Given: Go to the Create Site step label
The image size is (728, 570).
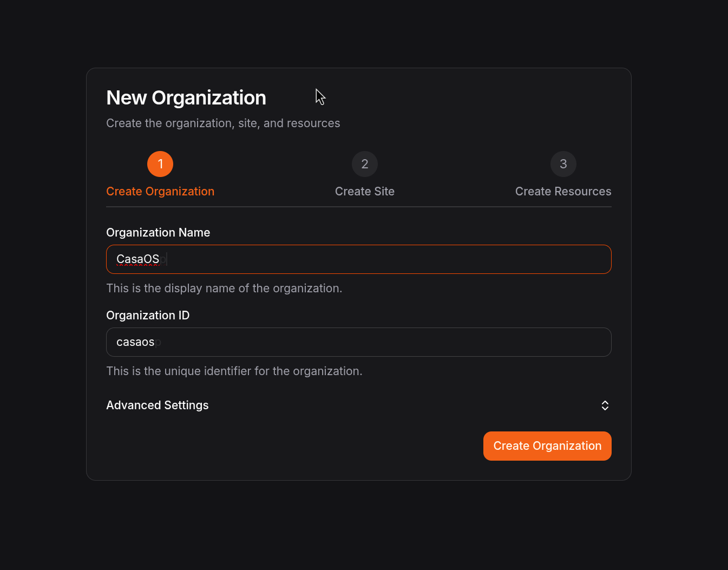Looking at the screenshot, I should [365, 192].
